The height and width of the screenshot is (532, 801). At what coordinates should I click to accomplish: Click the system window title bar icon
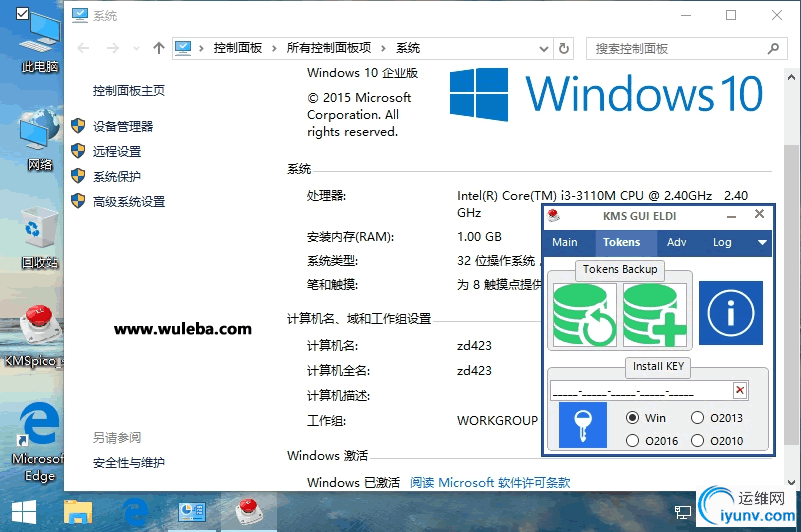[x=80, y=15]
